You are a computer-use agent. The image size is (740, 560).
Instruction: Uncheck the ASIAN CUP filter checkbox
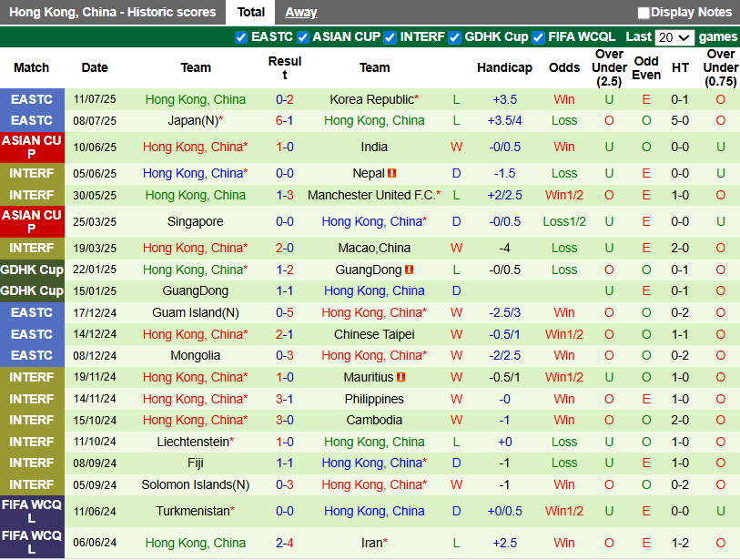click(302, 37)
